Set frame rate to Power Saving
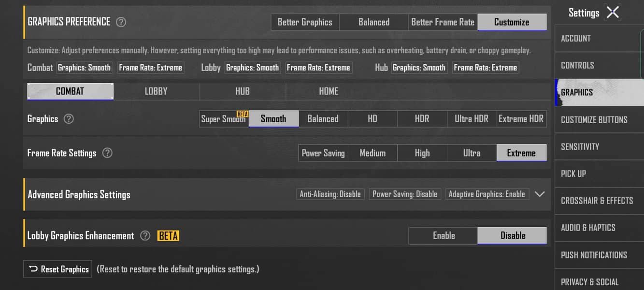This screenshot has height=290, width=644. point(323,153)
